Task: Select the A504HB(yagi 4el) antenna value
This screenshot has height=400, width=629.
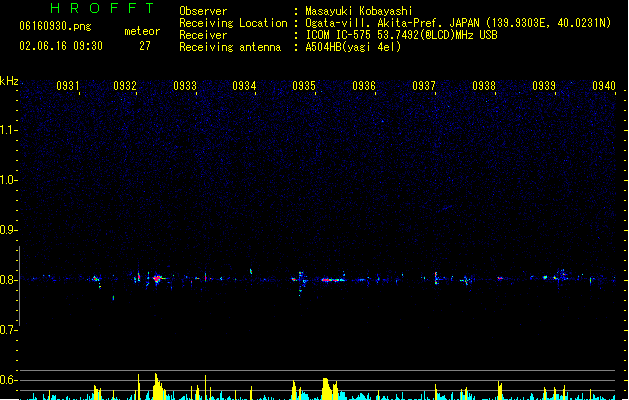Action: tap(353, 47)
